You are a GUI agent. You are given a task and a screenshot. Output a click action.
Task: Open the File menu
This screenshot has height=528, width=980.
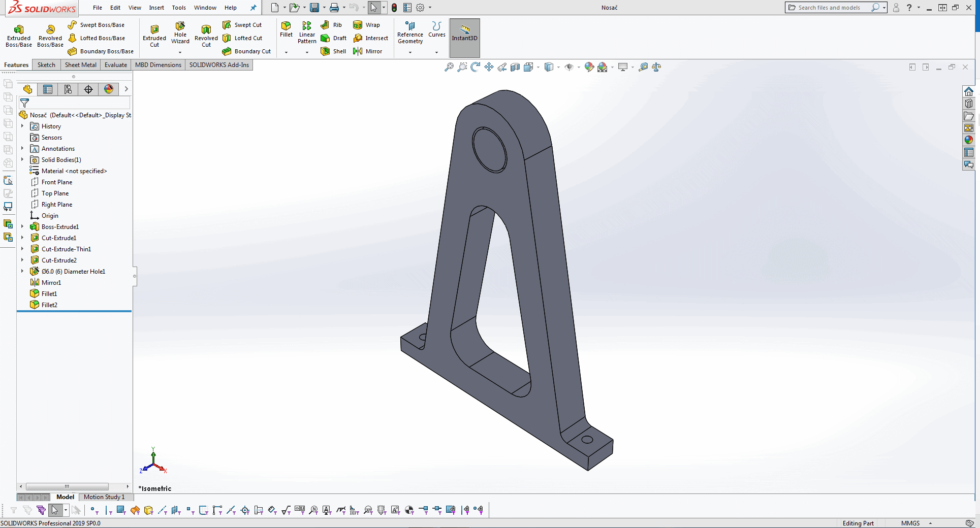point(98,8)
